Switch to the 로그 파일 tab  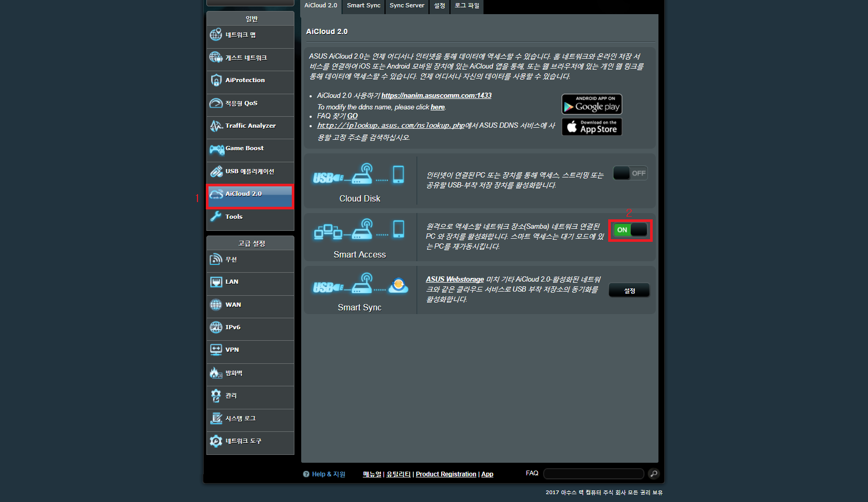[x=467, y=6]
